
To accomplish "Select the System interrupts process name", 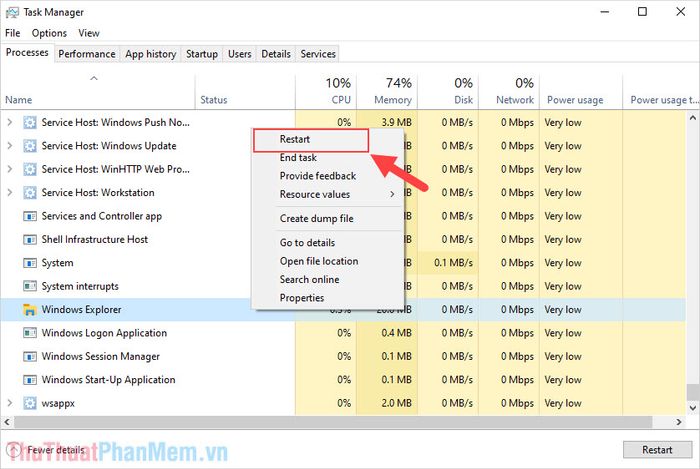I will coord(80,286).
